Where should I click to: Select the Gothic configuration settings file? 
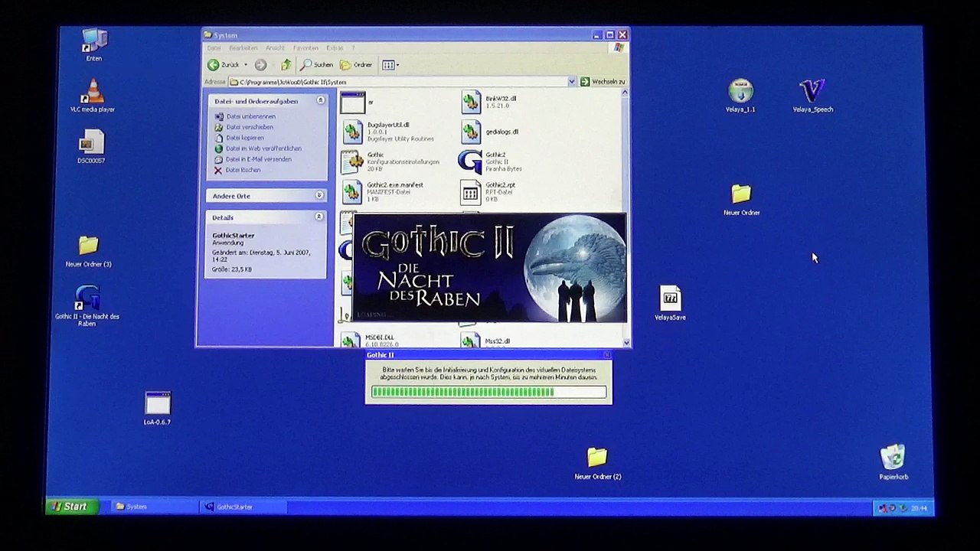point(390,161)
